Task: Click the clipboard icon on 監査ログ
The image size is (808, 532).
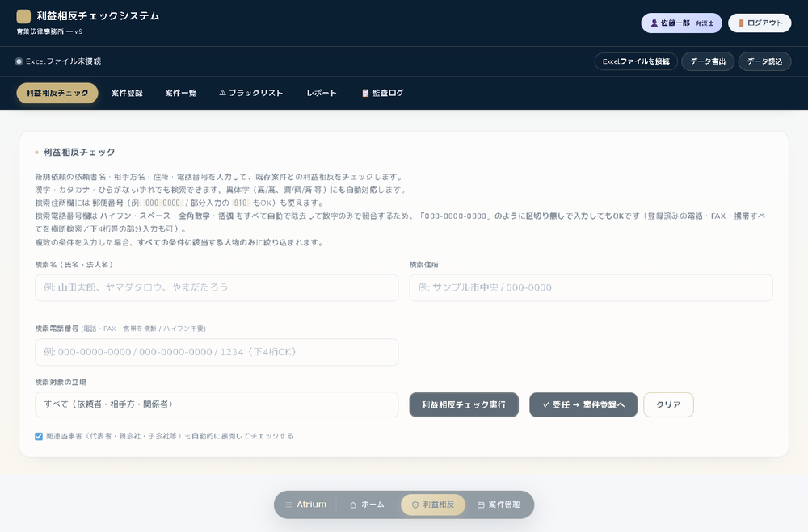Action: point(365,93)
